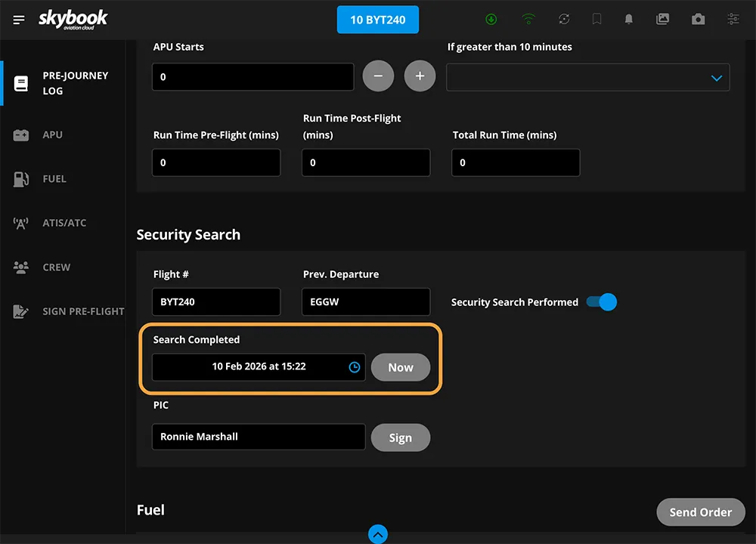Open the bookmark icon

point(596,20)
